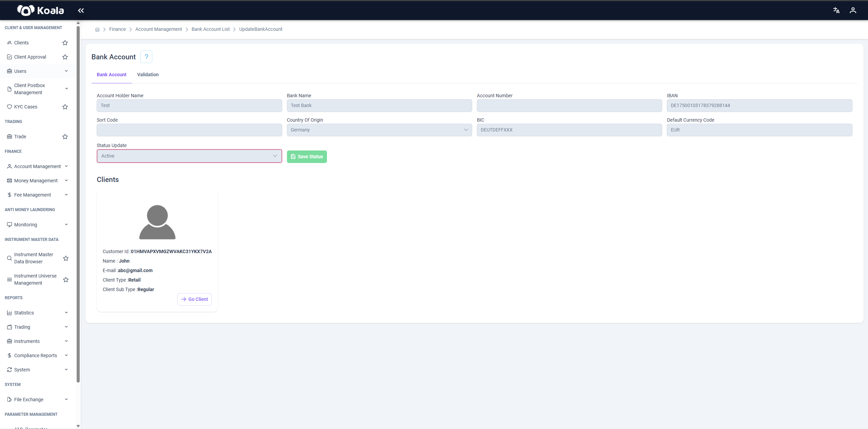
Task: Toggle favorite star for KYC Cases
Action: tap(65, 107)
